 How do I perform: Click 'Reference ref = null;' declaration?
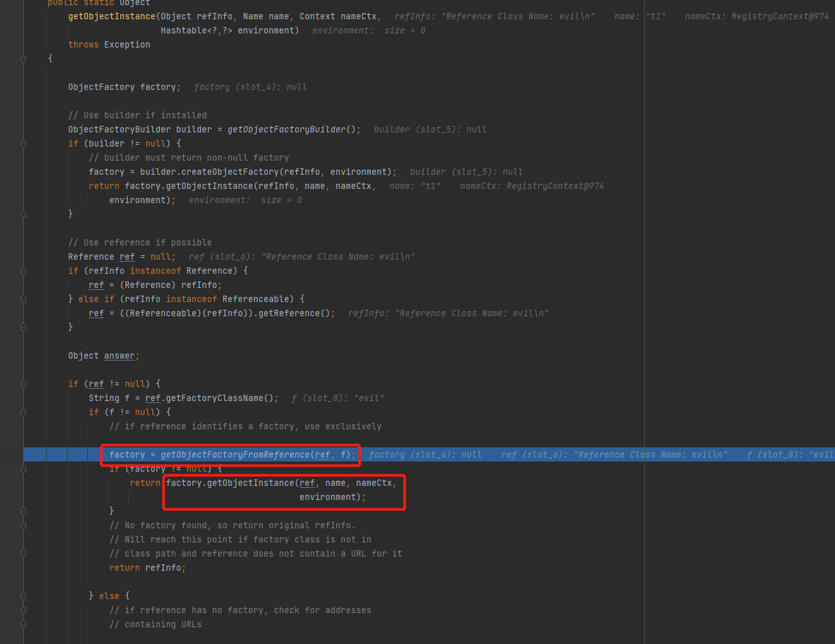coord(122,256)
